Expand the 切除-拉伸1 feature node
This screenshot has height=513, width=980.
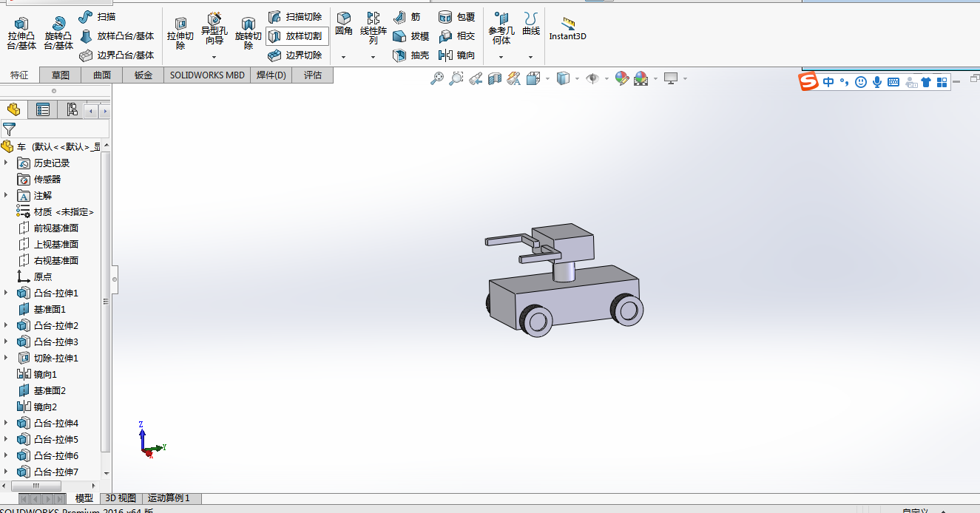click(7, 358)
